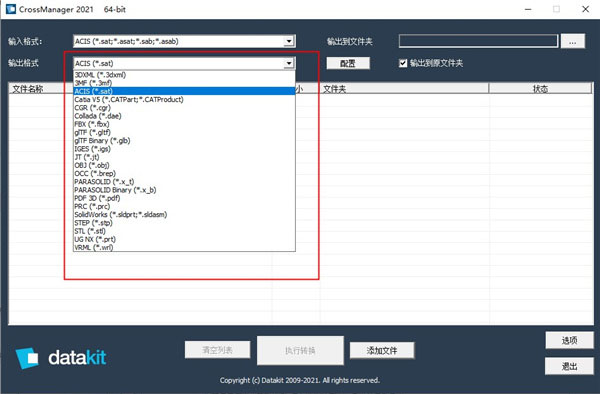The width and height of the screenshot is (600, 394).
Task: Open 选项 options button
Action: tap(569, 340)
